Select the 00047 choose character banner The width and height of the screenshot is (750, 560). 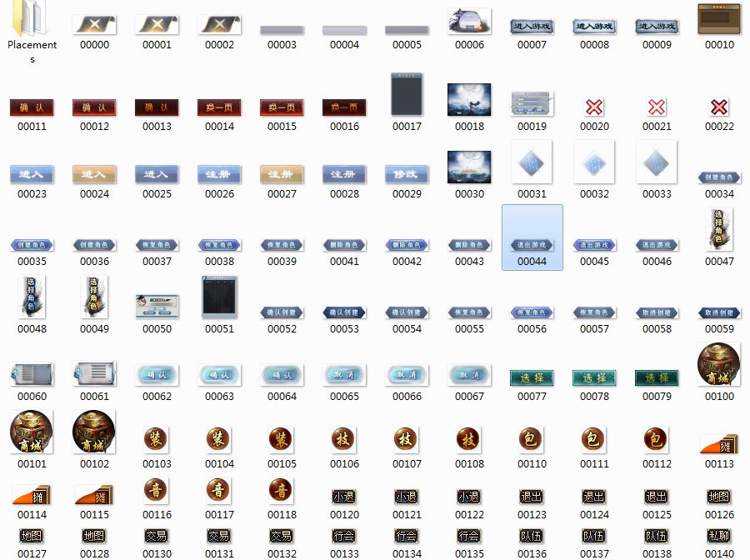tap(719, 231)
